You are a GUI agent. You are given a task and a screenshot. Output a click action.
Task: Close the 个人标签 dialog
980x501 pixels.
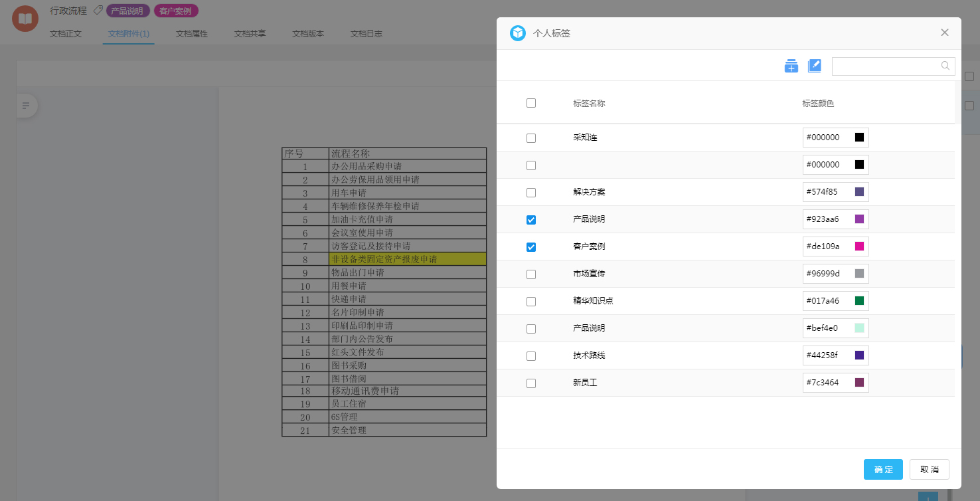click(945, 33)
